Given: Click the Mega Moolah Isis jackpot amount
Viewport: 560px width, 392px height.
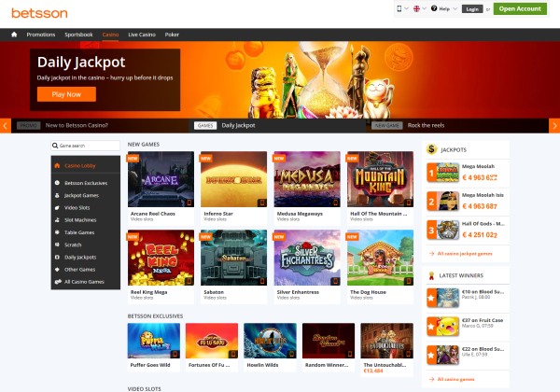Looking at the screenshot, I should click(x=480, y=206).
